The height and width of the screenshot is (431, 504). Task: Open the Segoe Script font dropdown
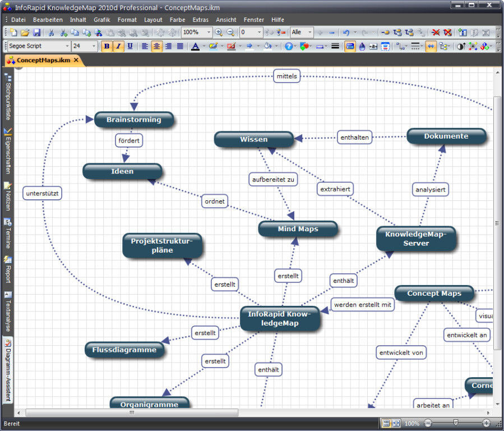pyautogui.click(x=67, y=47)
